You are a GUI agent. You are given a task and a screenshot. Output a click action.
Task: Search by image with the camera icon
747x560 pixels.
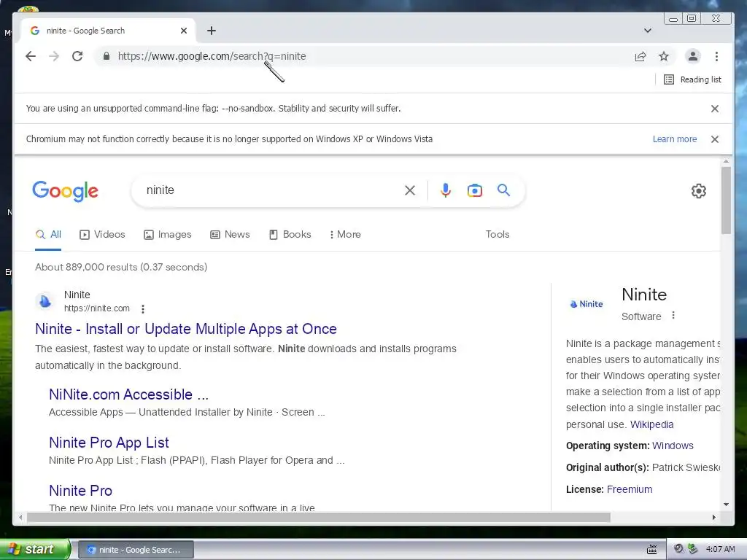coord(474,190)
